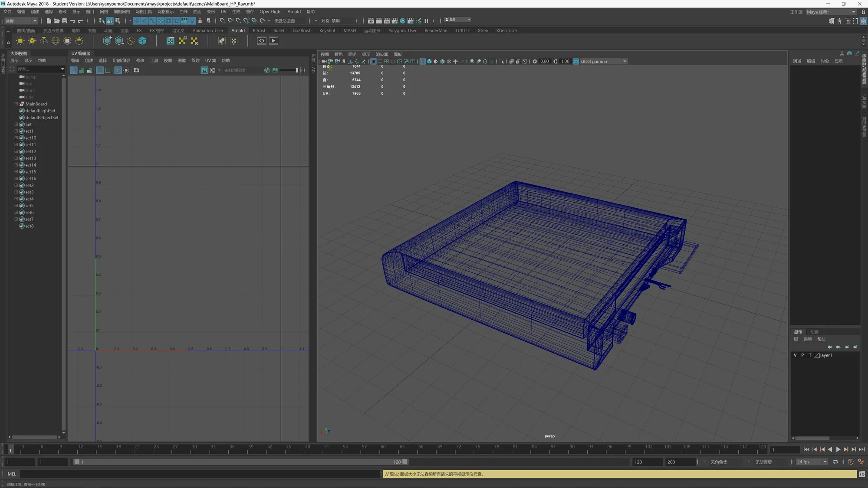This screenshot has width=868, height=488.
Task: Click the Arnold photometric light icon
Action: [44, 41]
